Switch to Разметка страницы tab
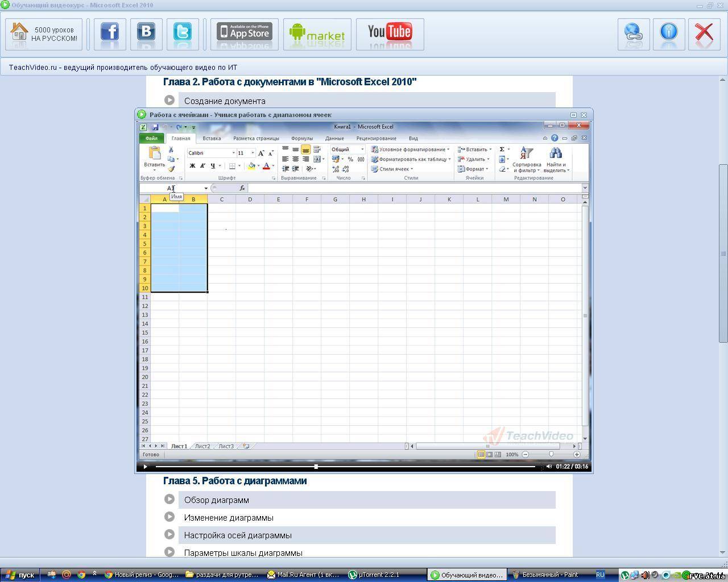This screenshot has width=728, height=582. 256,138
